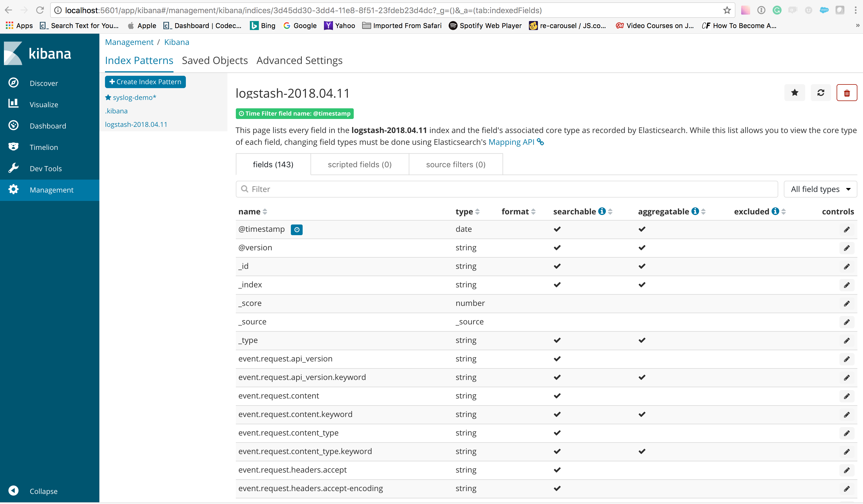
Task: Click the Discover navigation icon
Action: click(15, 83)
